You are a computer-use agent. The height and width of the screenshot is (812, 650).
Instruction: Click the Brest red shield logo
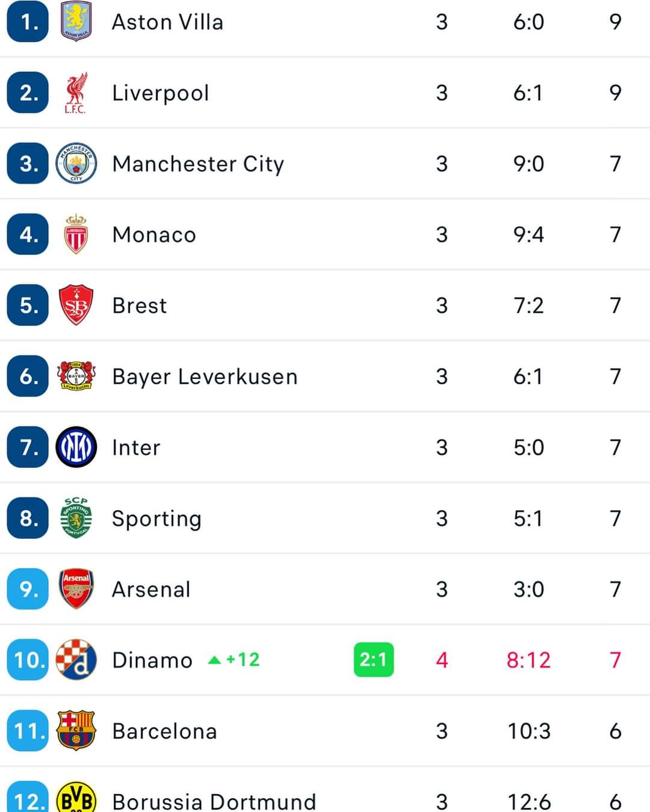coord(76,306)
